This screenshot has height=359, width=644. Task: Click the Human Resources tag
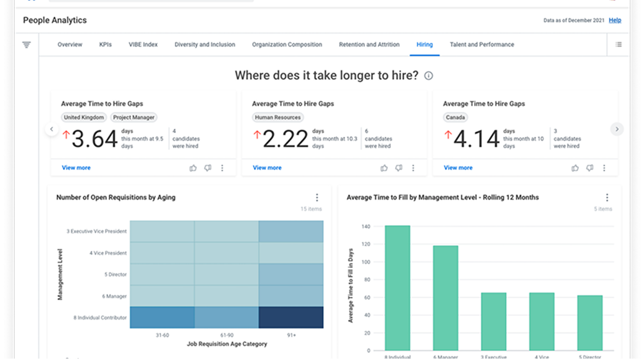pos(278,117)
